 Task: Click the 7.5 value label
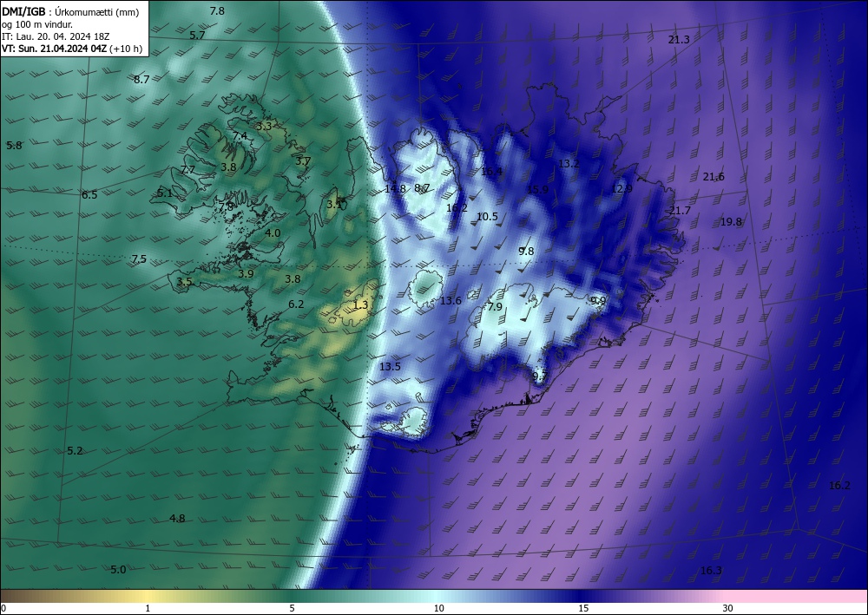tap(139, 259)
